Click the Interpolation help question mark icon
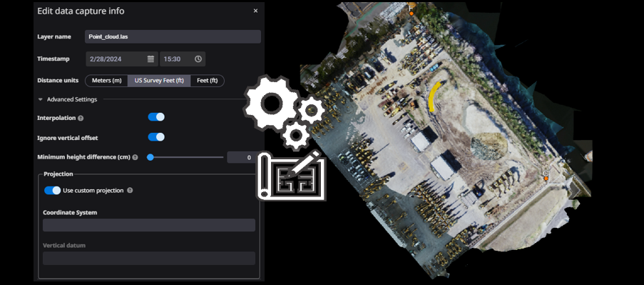This screenshot has height=285, width=644. pos(81,119)
